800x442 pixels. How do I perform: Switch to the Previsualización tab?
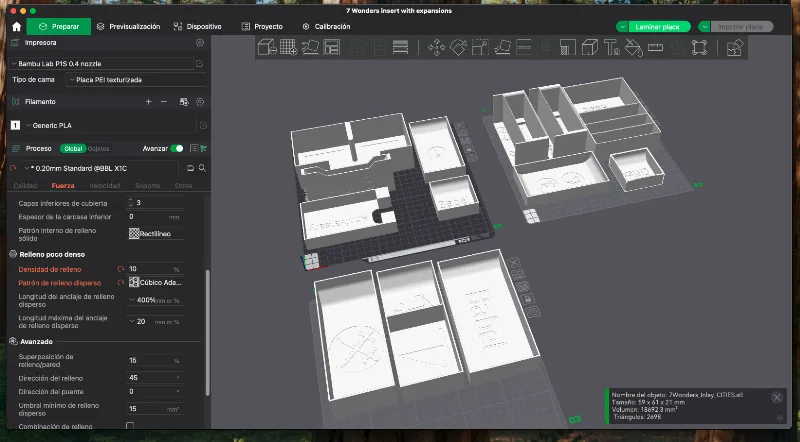[x=129, y=27]
